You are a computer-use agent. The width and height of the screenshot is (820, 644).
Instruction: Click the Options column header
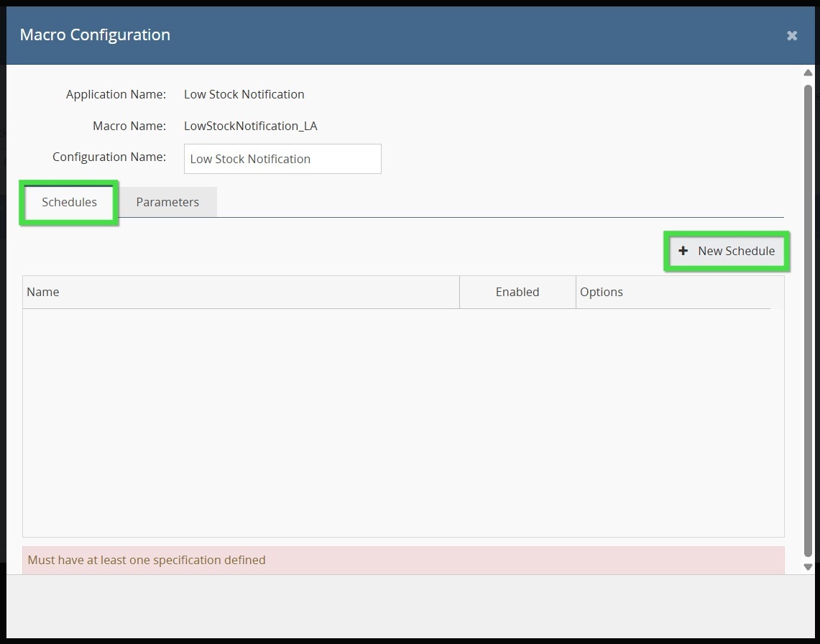point(601,292)
